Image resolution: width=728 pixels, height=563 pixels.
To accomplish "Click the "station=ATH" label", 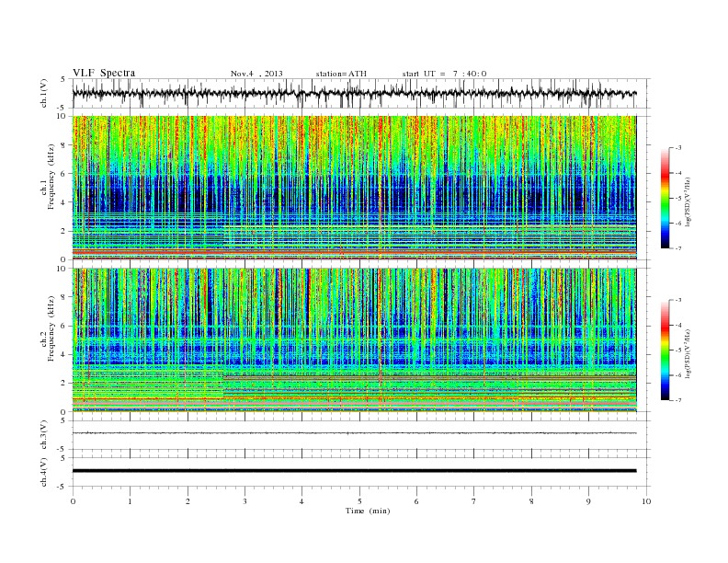I will coord(341,74).
